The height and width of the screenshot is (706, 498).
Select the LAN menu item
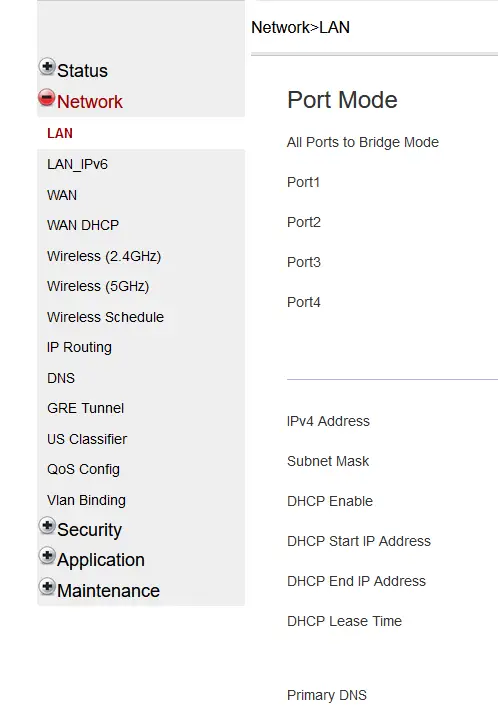pos(60,133)
